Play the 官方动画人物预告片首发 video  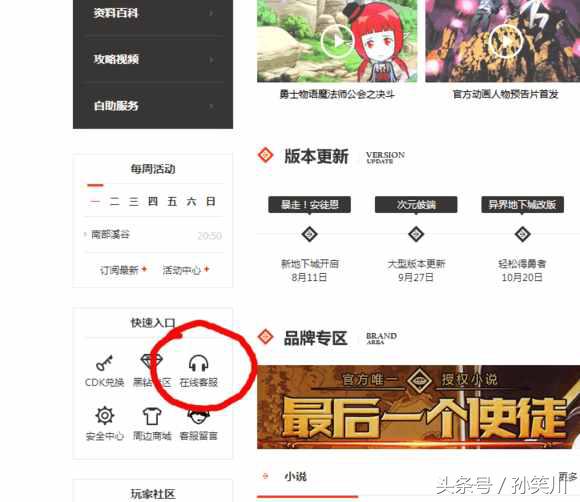coord(506,41)
